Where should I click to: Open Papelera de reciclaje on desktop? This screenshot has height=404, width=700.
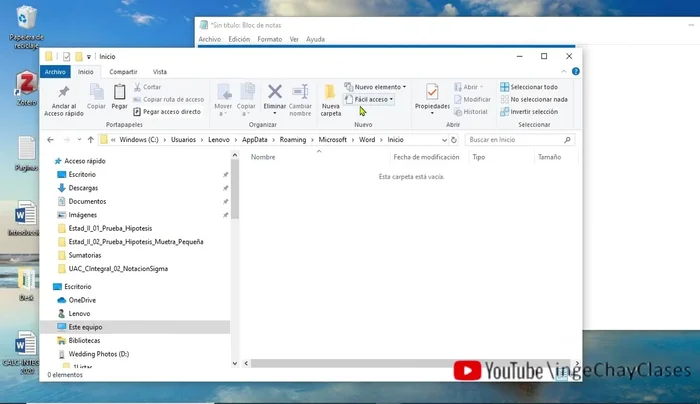click(26, 27)
